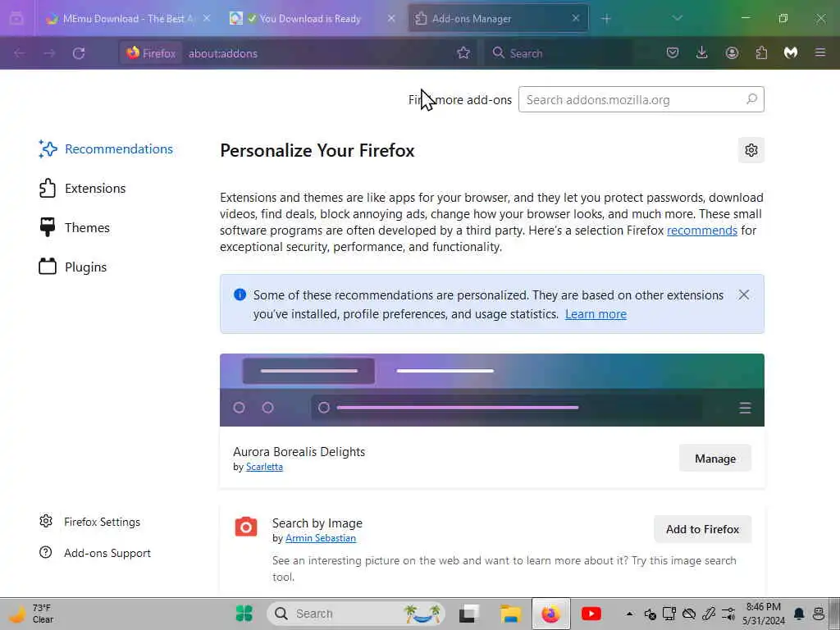Open the Downloads panel
Screen dimensions: 840x630
point(702,53)
